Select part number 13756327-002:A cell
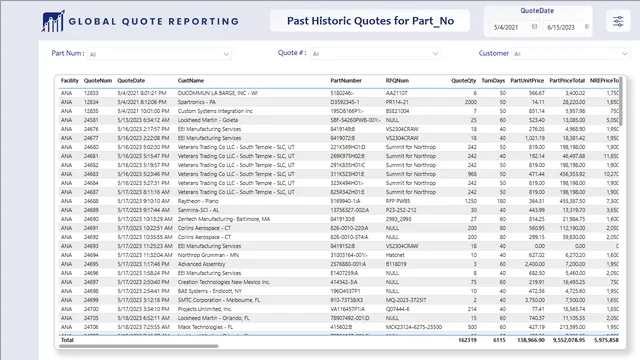Image resolution: width=640 pixels, height=360 pixels. [350, 210]
